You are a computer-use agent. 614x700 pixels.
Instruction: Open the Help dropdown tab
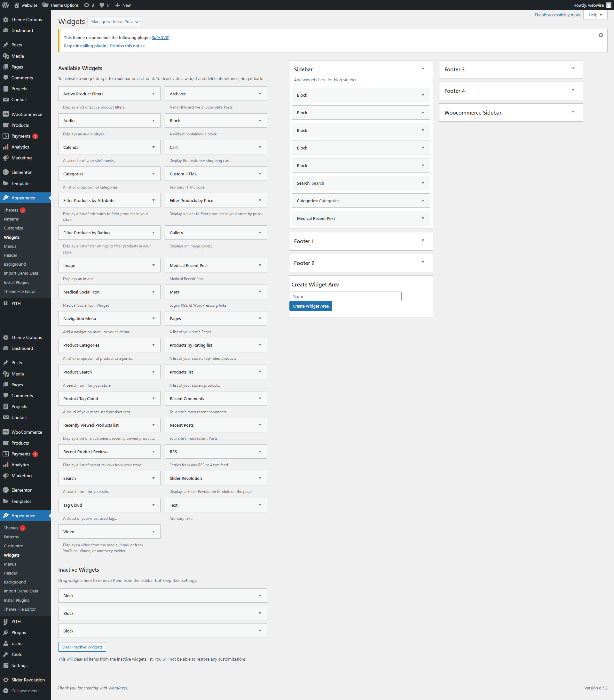pyautogui.click(x=595, y=15)
